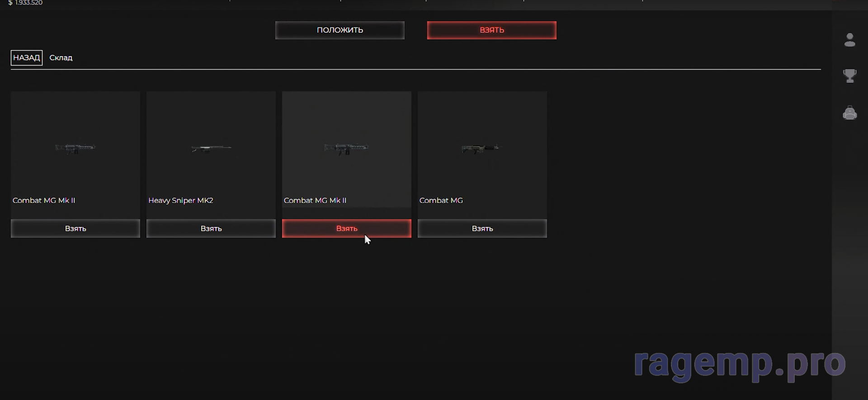Click the Heavy Sniper MK2 name label
The width and height of the screenshot is (868, 400).
point(181,200)
